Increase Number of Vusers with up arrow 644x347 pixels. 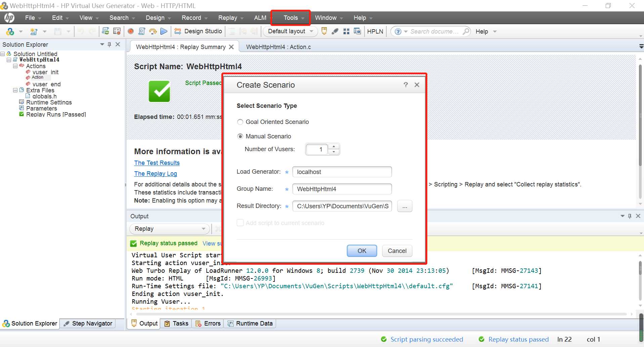(x=334, y=146)
